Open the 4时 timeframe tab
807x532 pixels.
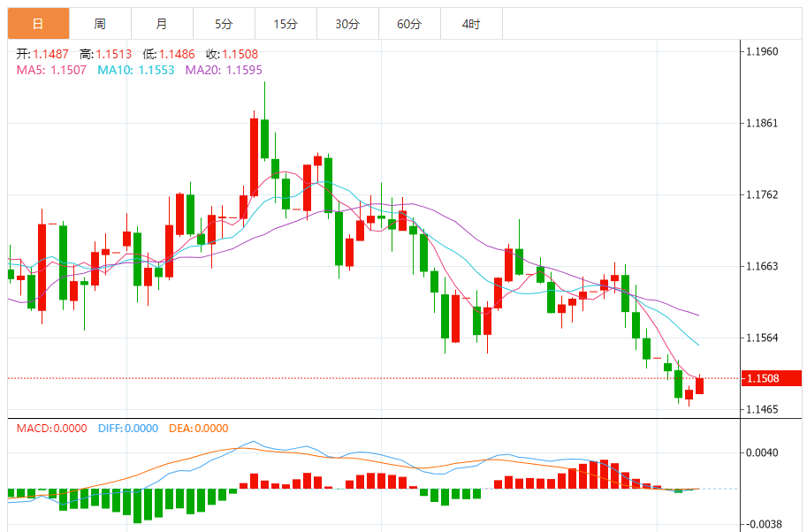471,24
